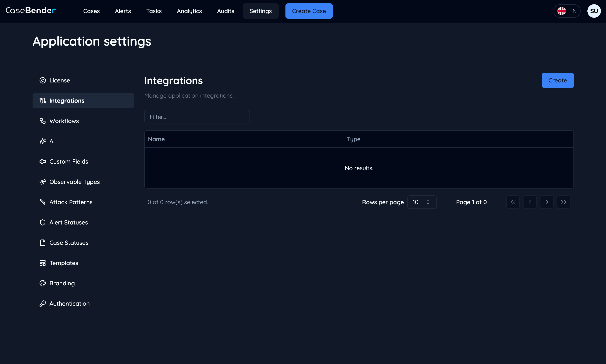The width and height of the screenshot is (606, 364).
Task: Navigate to the Audits page
Action: tap(225, 11)
